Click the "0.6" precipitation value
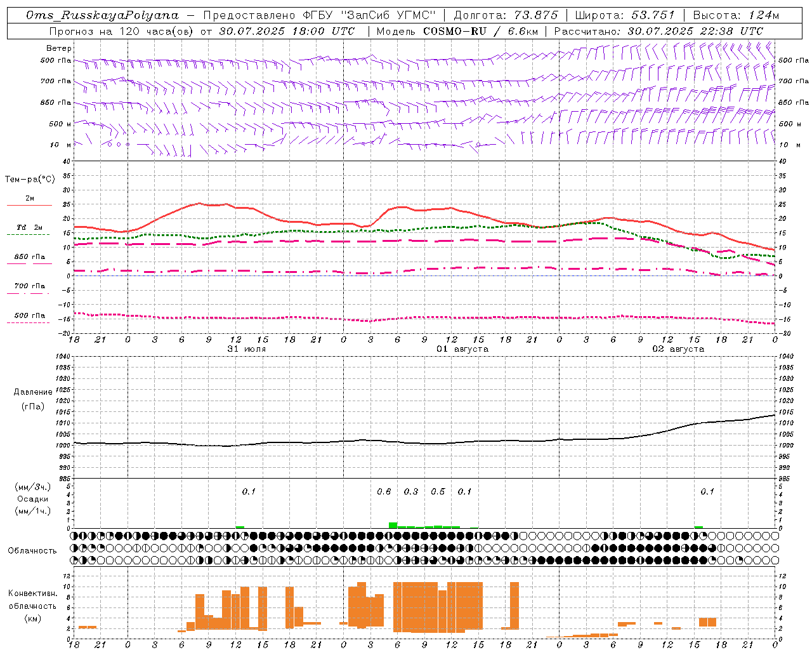Image resolution: width=812 pixels, height=650 pixels. [384, 491]
